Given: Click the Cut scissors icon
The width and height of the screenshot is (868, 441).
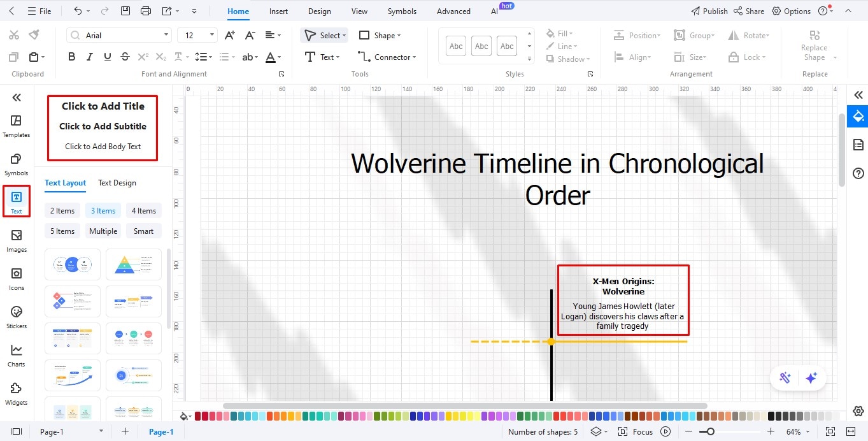Looking at the screenshot, I should pyautogui.click(x=14, y=35).
